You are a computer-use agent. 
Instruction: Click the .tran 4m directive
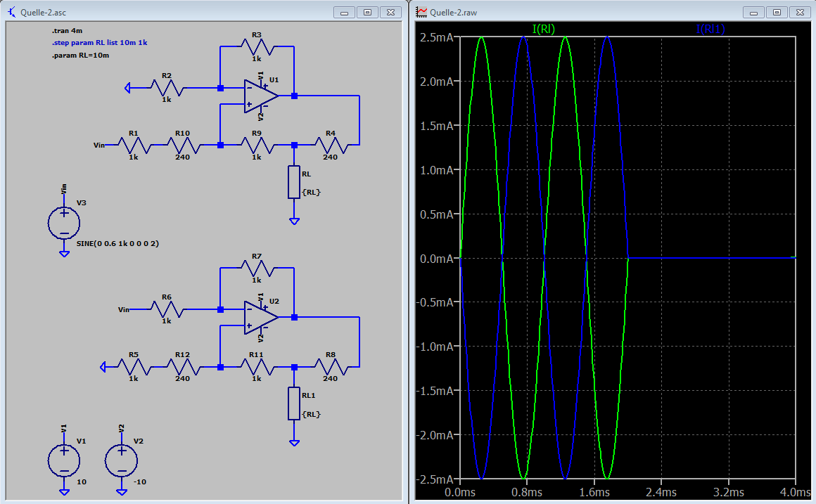67,31
